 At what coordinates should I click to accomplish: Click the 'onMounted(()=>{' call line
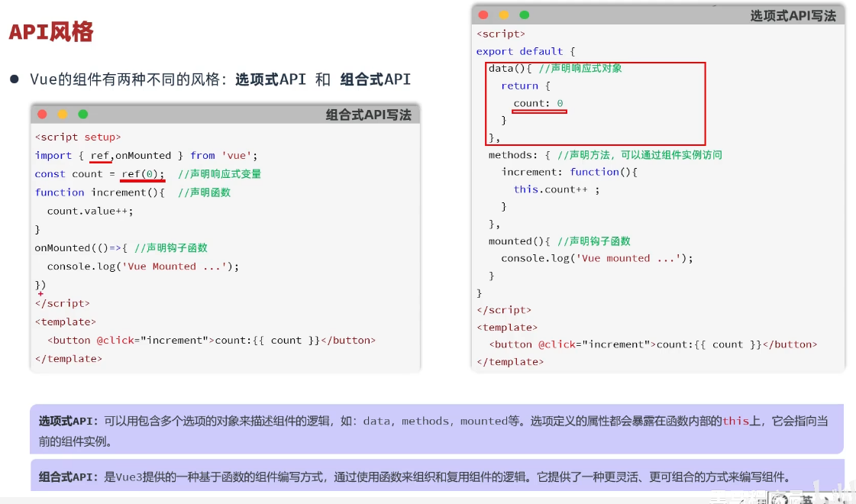click(81, 248)
